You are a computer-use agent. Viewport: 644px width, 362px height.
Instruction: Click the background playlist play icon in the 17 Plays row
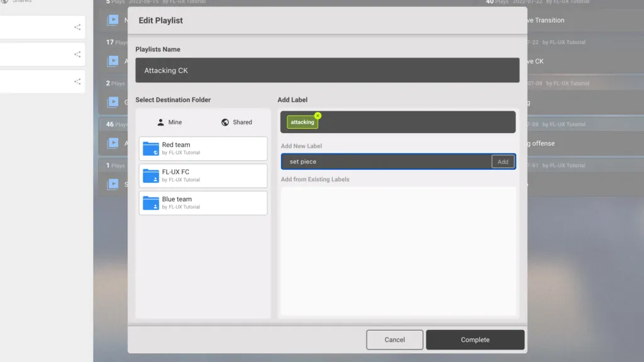pyautogui.click(x=113, y=61)
